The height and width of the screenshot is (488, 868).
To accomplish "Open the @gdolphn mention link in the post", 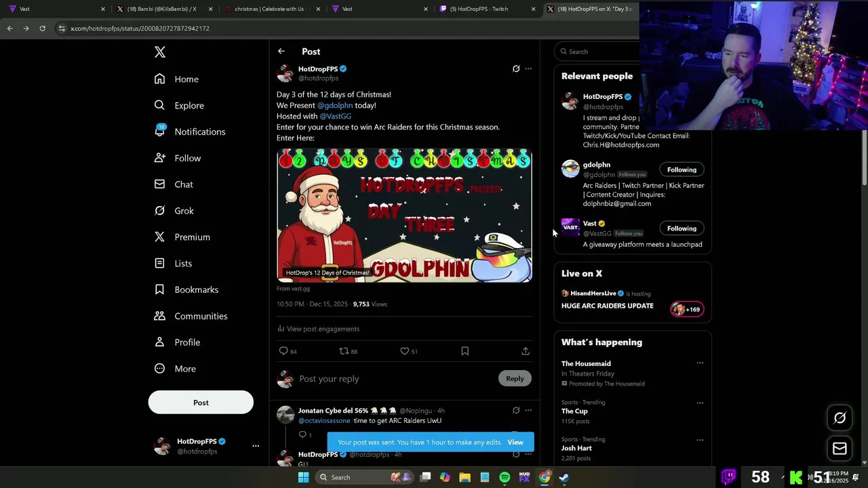I will [x=335, y=105].
